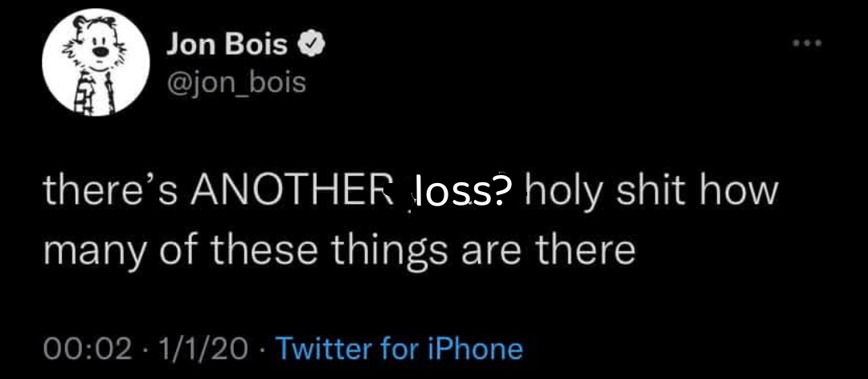
Task: Click the "Twitter for iPhone" source link
Action: click(399, 348)
